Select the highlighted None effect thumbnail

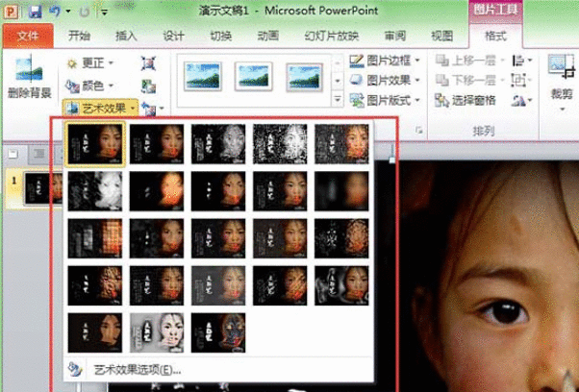(x=95, y=144)
